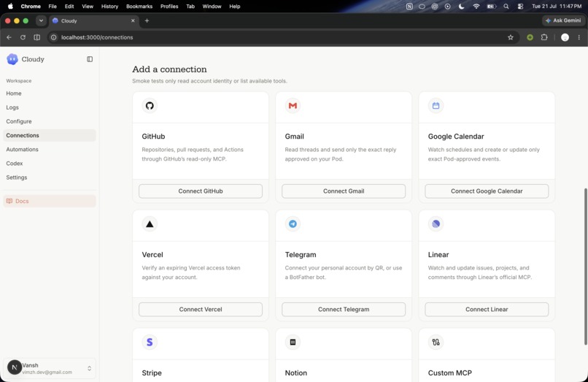The width and height of the screenshot is (588, 382).
Task: Click the Telegram paper plane icon
Action: pyautogui.click(x=293, y=224)
